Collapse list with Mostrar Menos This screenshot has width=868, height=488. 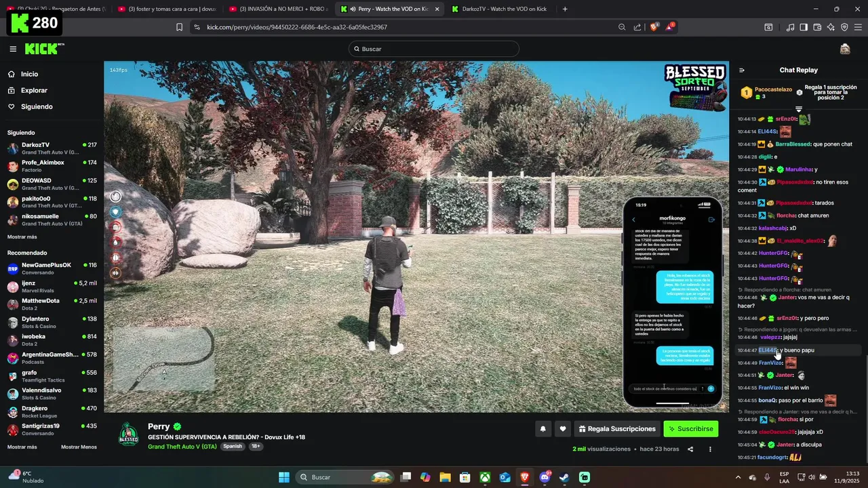79,447
